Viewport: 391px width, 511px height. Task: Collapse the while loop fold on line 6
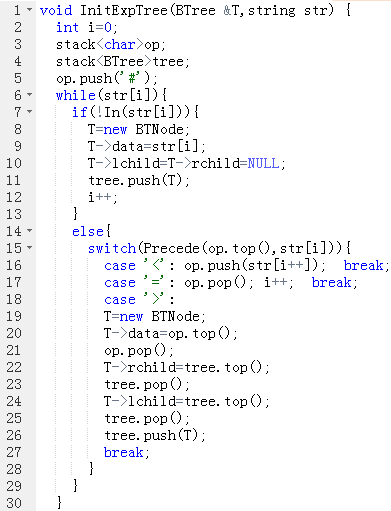tap(30, 95)
